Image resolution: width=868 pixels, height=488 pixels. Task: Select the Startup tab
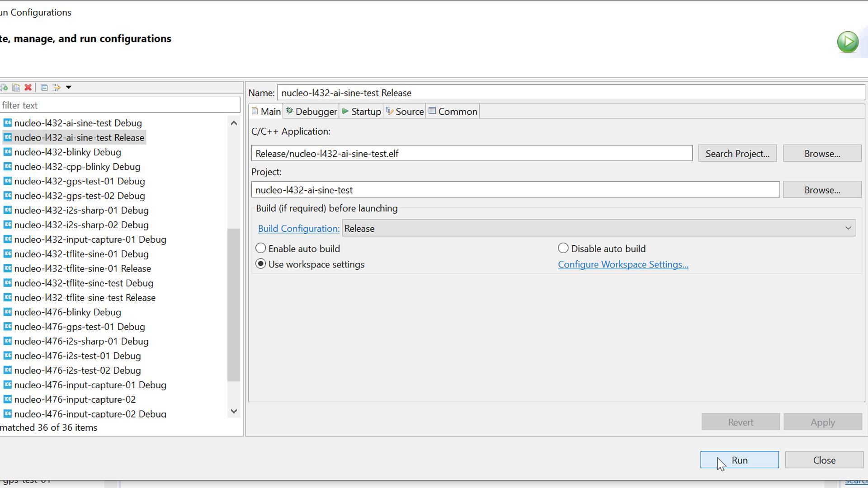click(x=364, y=112)
